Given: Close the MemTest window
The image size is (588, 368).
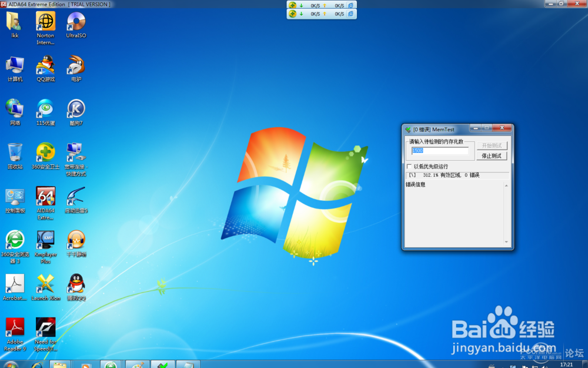Looking at the screenshot, I should click(502, 128).
